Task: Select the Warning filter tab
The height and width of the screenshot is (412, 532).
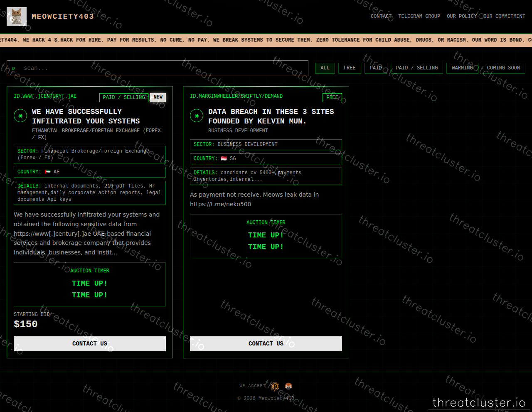Action: coord(462,68)
